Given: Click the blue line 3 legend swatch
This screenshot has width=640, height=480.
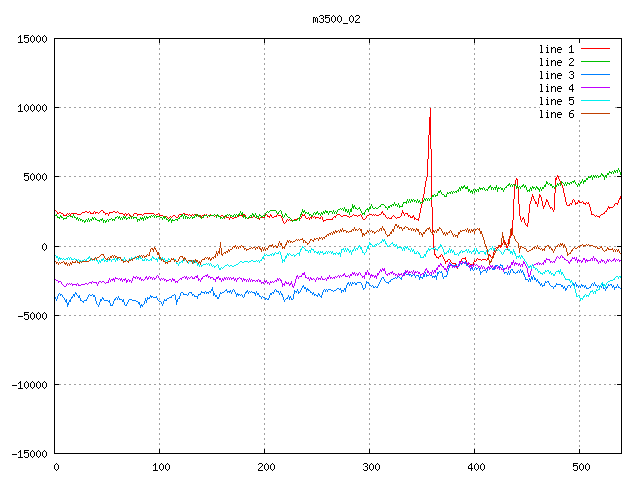Looking at the screenshot, I should pyautogui.click(x=595, y=75).
